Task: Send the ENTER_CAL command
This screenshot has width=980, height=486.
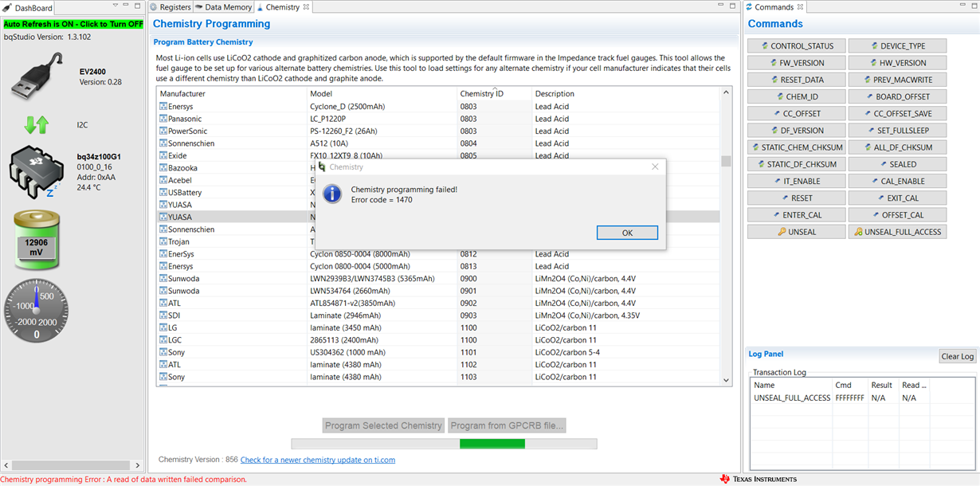Action: coord(796,215)
